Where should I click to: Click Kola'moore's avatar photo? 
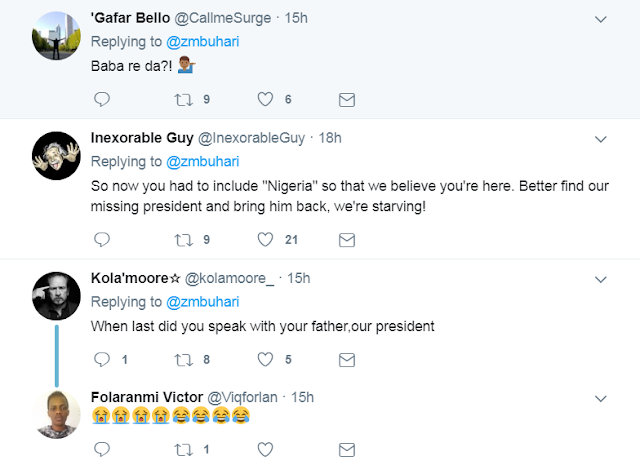point(56,294)
